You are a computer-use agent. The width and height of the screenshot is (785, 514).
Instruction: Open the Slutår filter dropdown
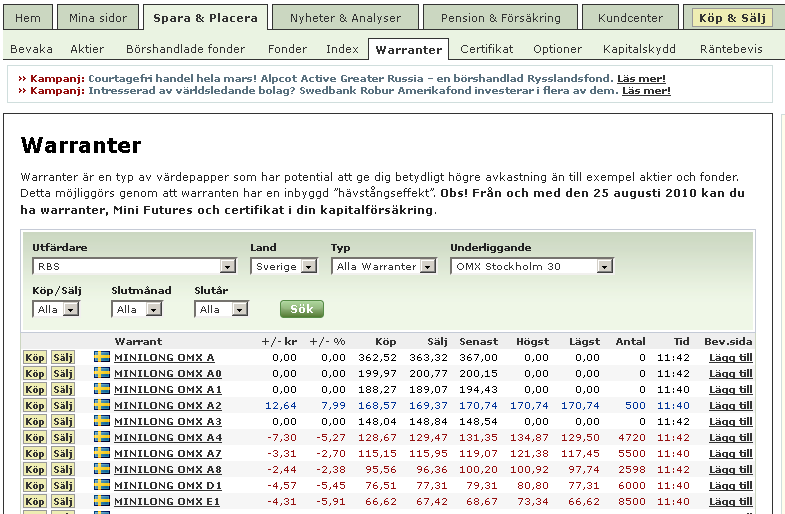221,309
